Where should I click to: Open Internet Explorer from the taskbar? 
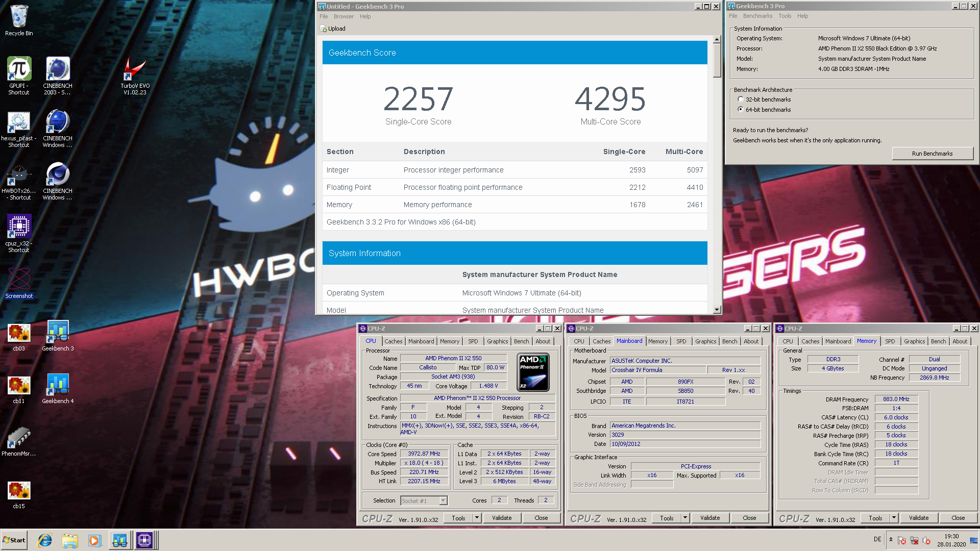pyautogui.click(x=45, y=540)
